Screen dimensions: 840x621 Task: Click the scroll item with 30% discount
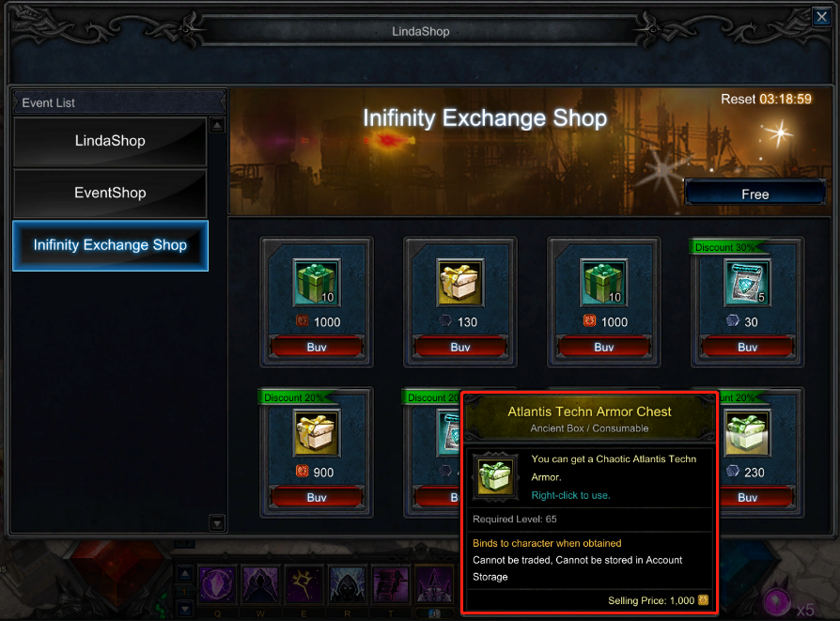coord(747,283)
